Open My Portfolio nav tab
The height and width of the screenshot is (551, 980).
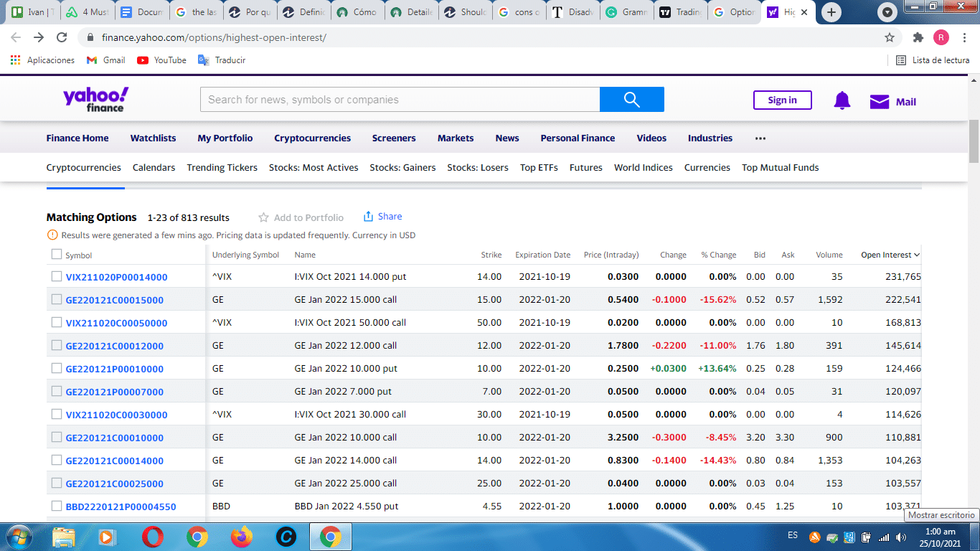225,138
